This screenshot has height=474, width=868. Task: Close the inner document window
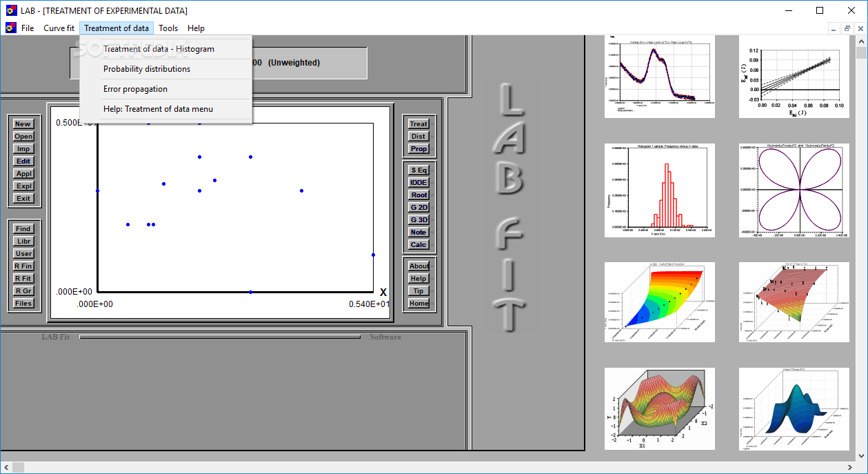click(x=860, y=28)
